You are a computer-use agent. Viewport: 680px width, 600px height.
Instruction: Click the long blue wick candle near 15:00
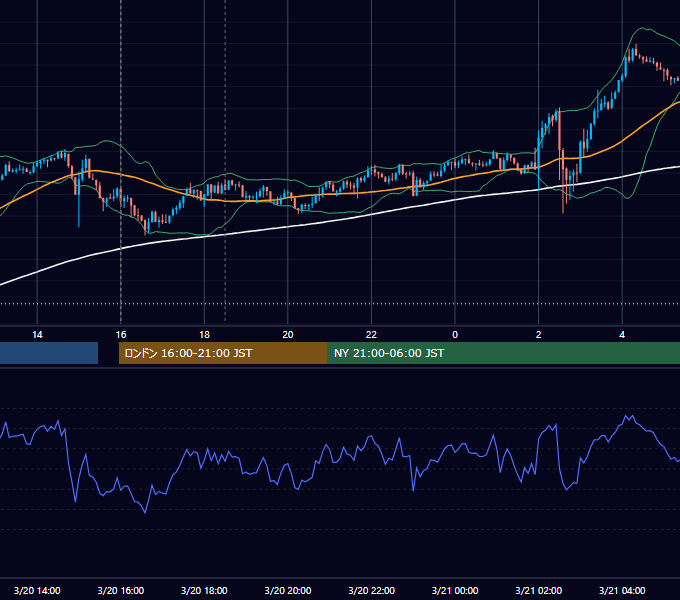pyautogui.click(x=79, y=201)
